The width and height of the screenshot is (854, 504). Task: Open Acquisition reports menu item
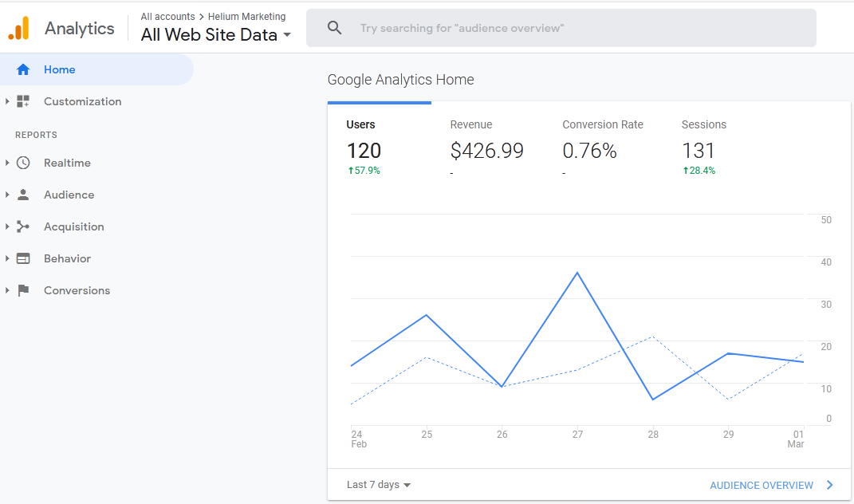tap(73, 226)
